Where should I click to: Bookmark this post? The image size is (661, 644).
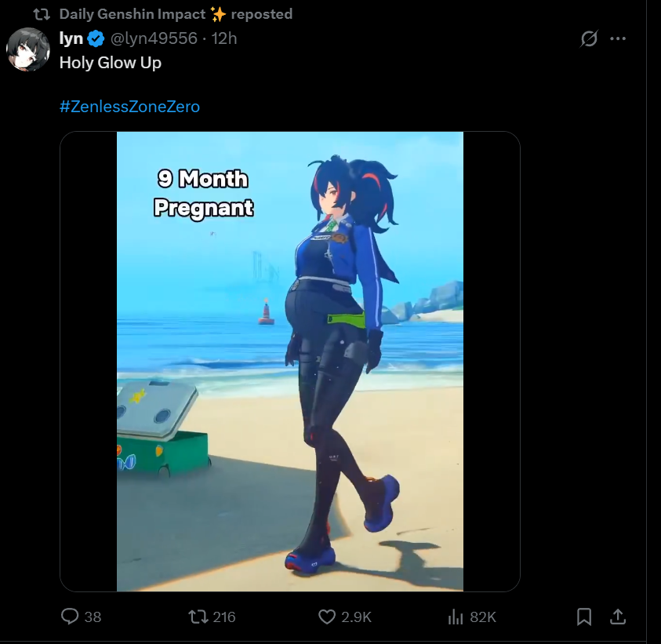point(584,617)
